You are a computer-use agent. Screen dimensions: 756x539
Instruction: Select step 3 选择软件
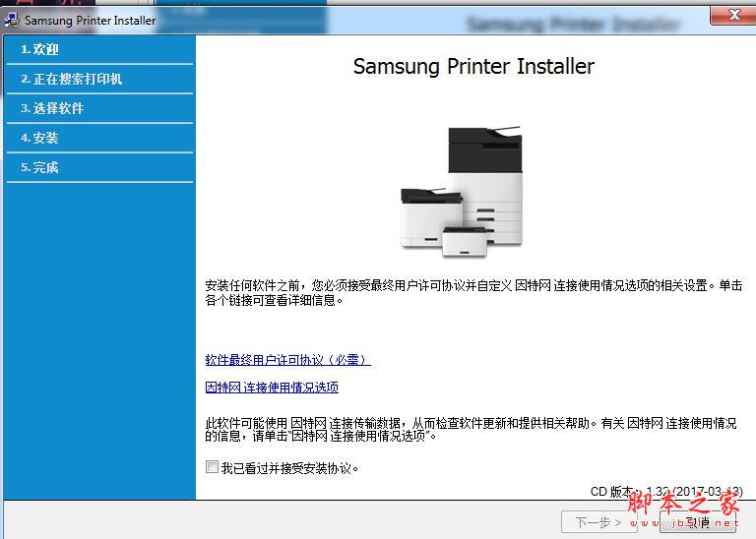point(99,108)
